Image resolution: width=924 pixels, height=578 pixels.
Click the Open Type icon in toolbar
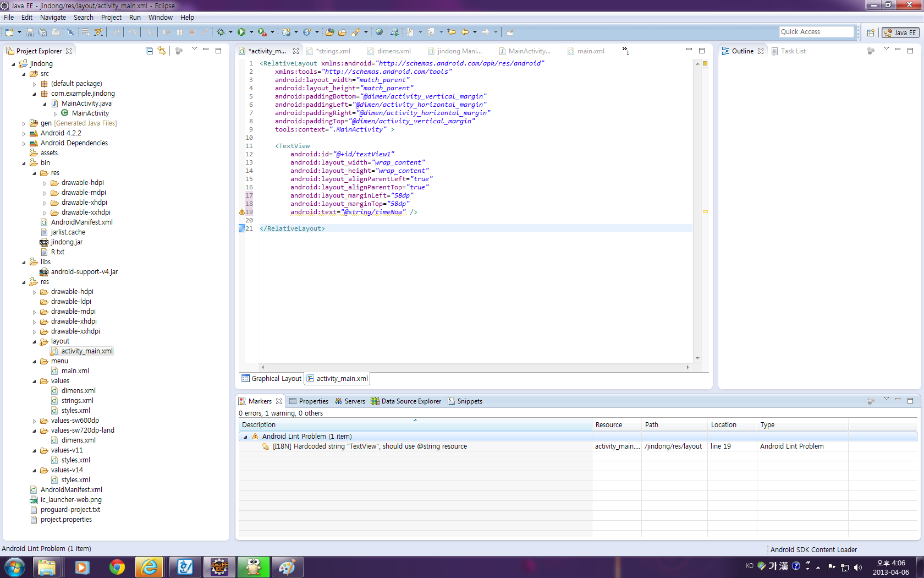[x=329, y=32]
